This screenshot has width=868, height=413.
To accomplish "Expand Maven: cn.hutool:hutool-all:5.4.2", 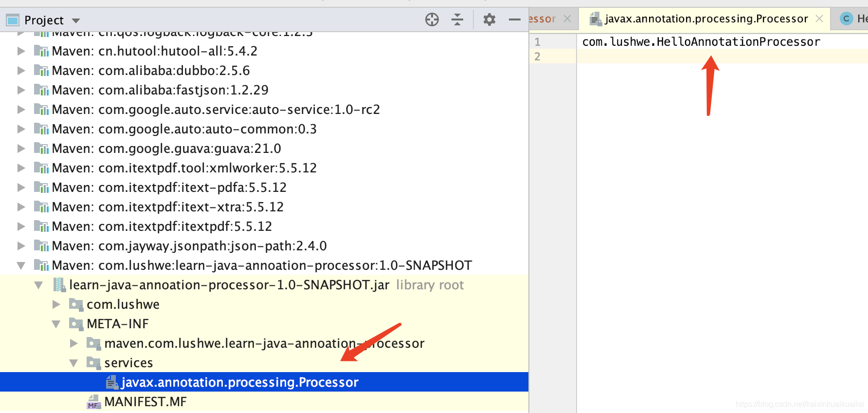I will click(x=21, y=51).
